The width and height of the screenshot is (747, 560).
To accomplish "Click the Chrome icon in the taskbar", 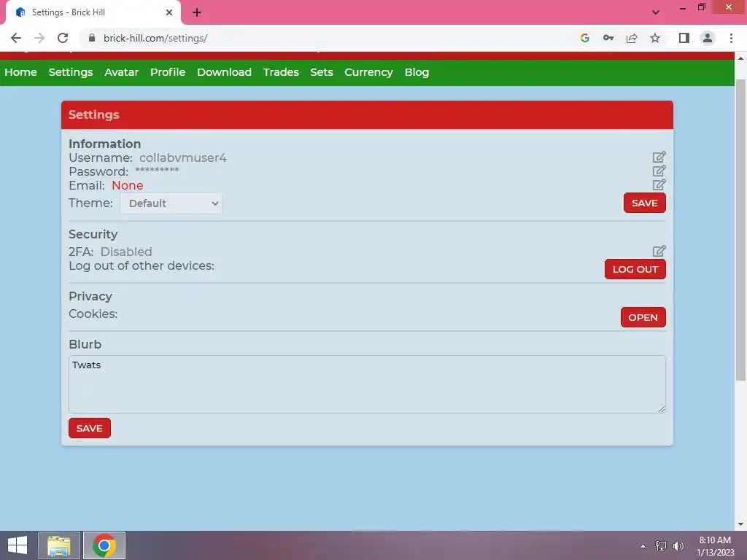I will (104, 545).
